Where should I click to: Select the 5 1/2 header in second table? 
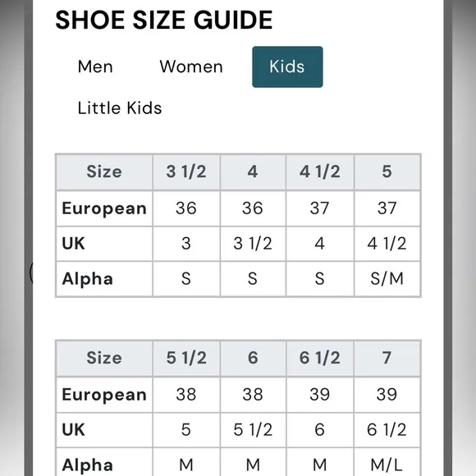click(186, 358)
